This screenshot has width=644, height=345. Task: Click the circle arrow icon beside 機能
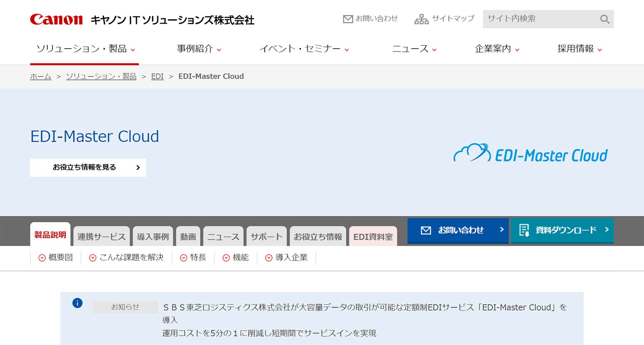(x=226, y=258)
